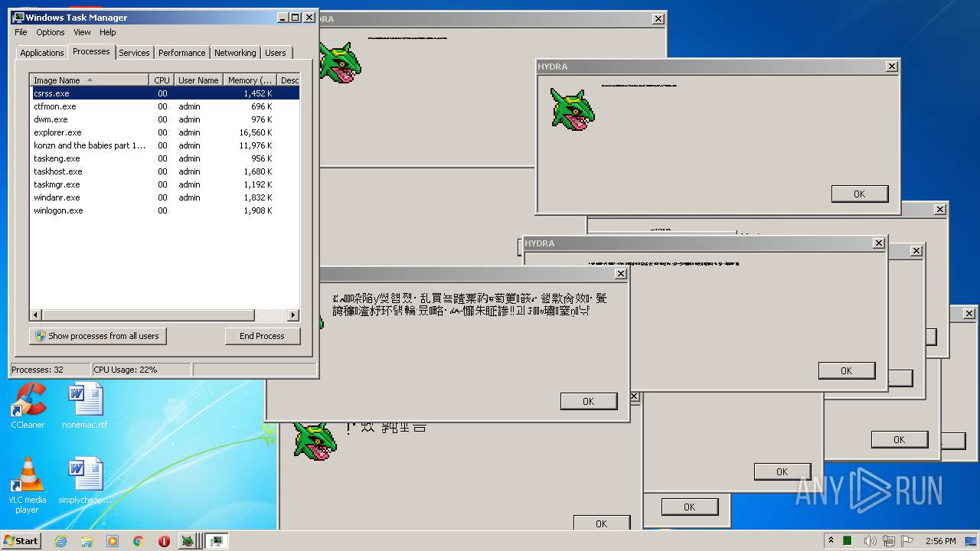Screen dimensions: 980x551
Task: Show hidden system tray icons
Action: (x=831, y=541)
